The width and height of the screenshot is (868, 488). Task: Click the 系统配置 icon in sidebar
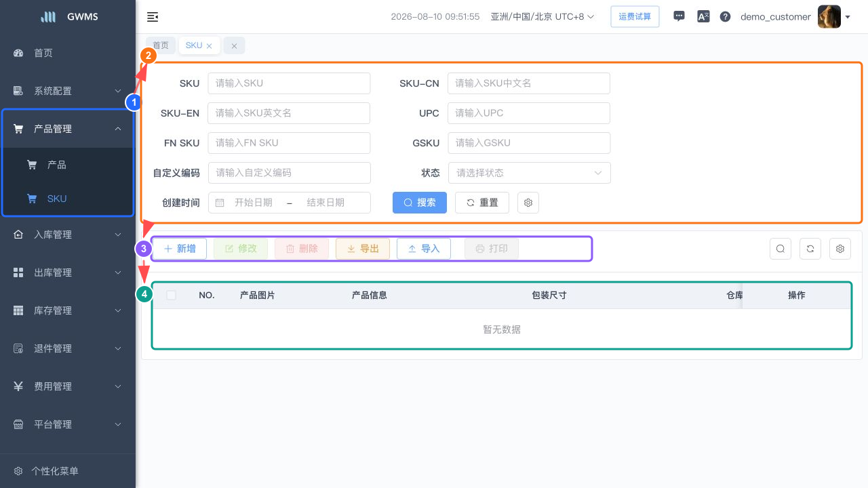[18, 91]
